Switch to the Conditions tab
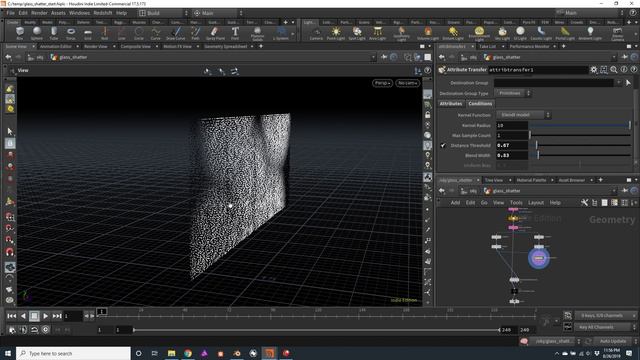Viewport: 640px width, 360px height. click(480, 104)
